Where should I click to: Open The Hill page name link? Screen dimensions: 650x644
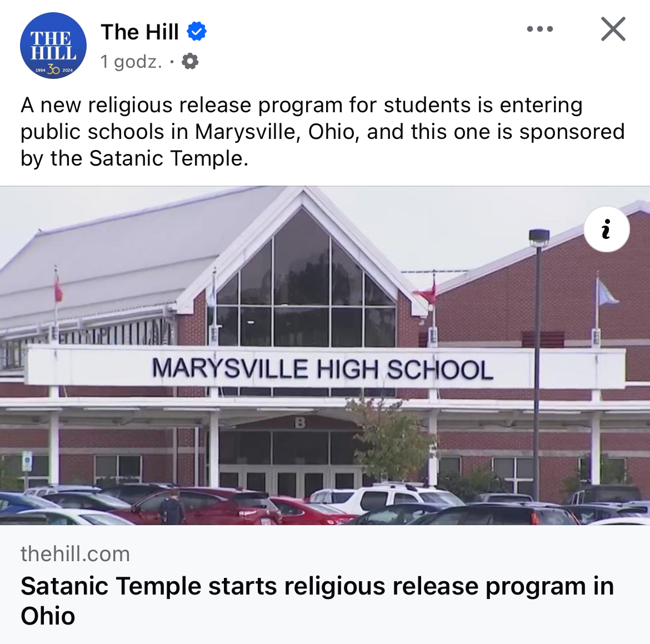pyautogui.click(x=139, y=32)
